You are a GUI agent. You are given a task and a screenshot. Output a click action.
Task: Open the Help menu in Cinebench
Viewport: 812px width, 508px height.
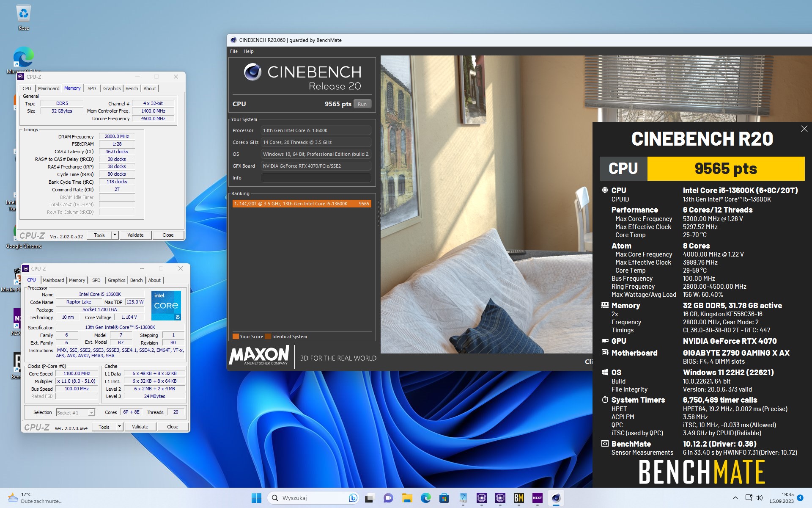tap(248, 51)
